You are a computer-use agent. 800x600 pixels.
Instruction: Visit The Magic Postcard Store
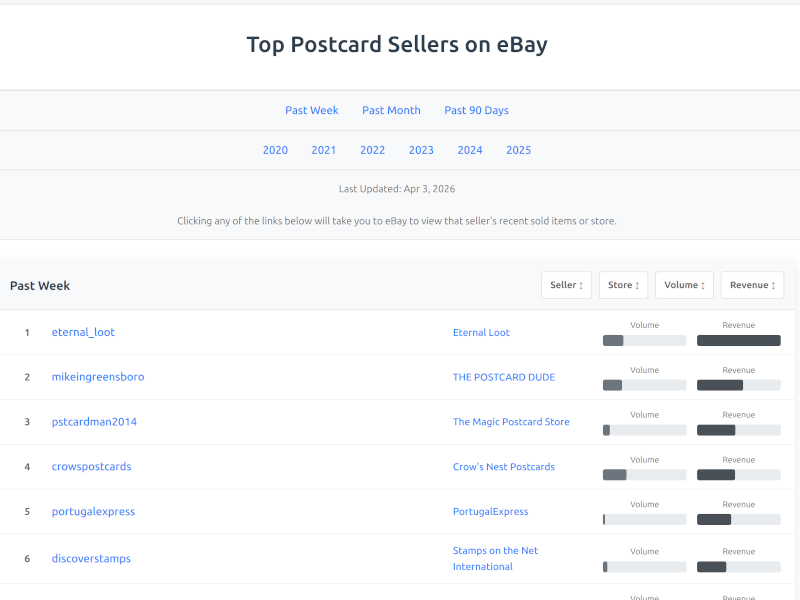click(x=511, y=421)
